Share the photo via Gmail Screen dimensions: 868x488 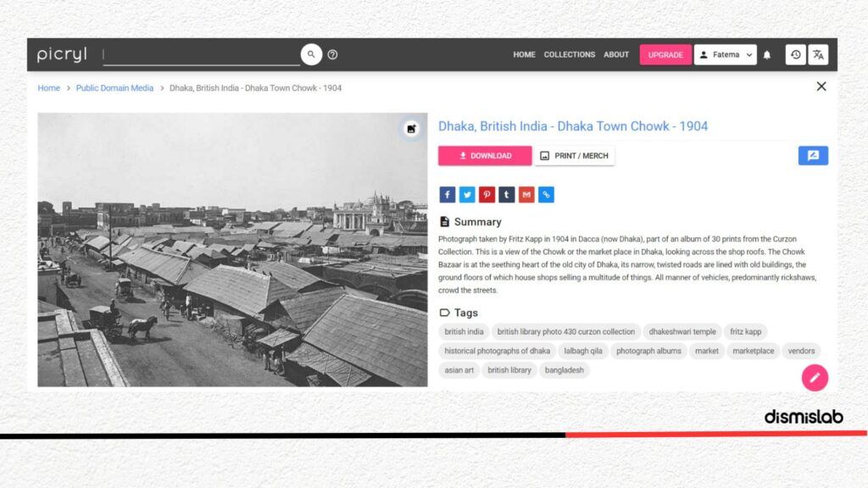pos(526,194)
